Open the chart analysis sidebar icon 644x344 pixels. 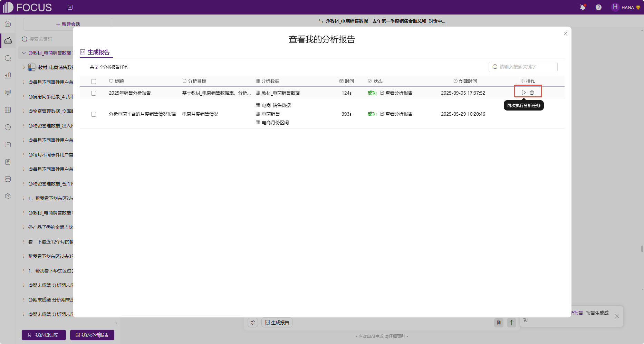(x=8, y=75)
